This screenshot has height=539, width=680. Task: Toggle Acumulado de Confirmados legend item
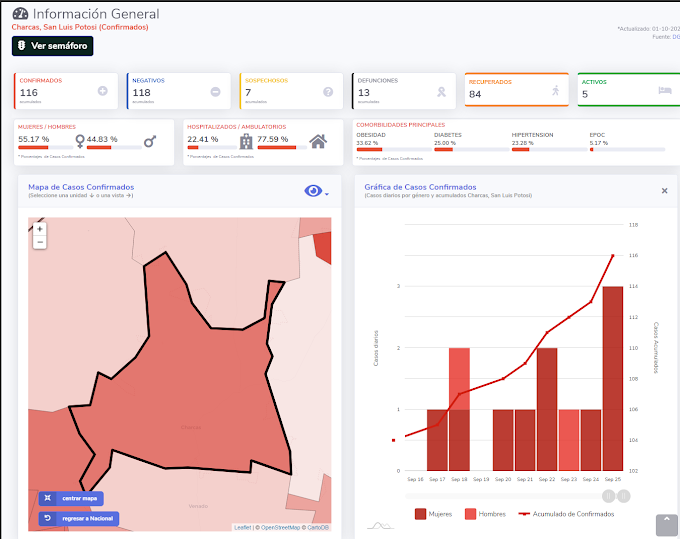click(x=566, y=514)
